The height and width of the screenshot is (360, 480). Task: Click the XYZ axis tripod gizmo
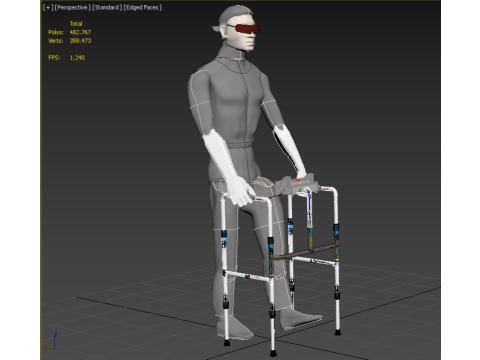pyautogui.click(x=51, y=342)
